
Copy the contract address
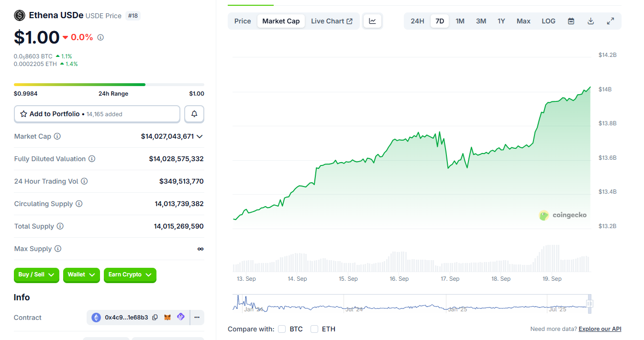point(155,318)
